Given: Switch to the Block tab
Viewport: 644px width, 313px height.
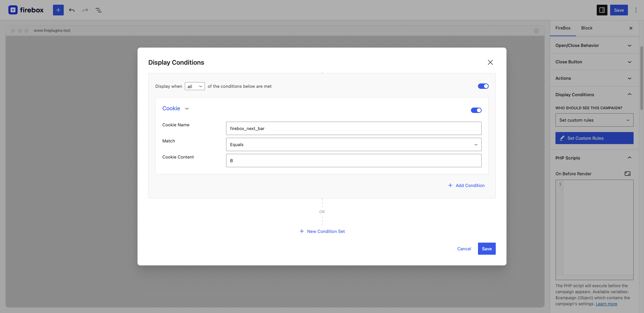Looking at the screenshot, I should (x=587, y=28).
